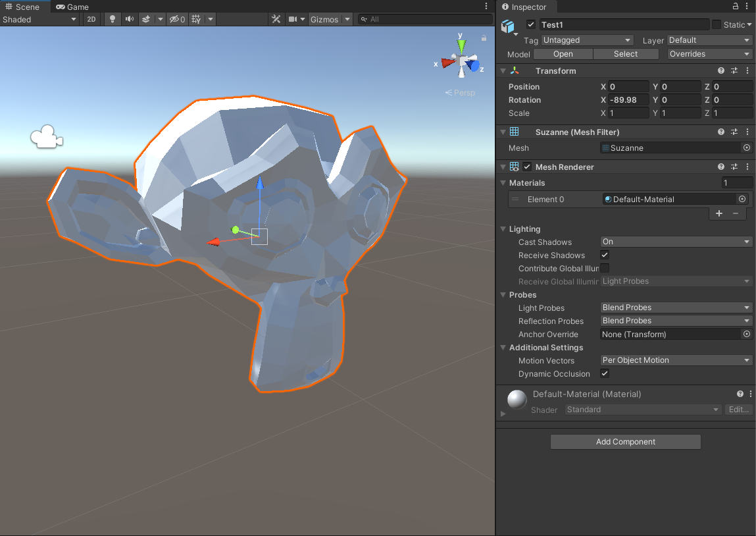Uncheck the Mesh Renderer enabled checkbox
Screen dimensions: 756x536
[x=527, y=167]
